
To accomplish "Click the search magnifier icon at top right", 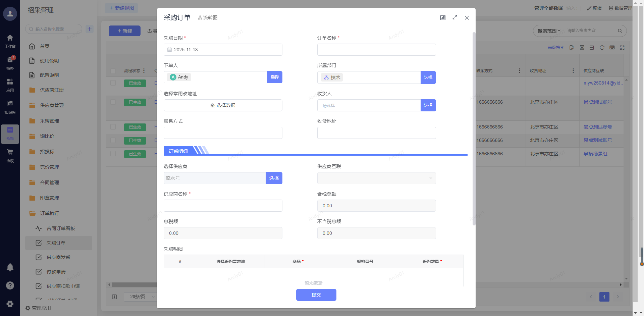I will [620, 31].
